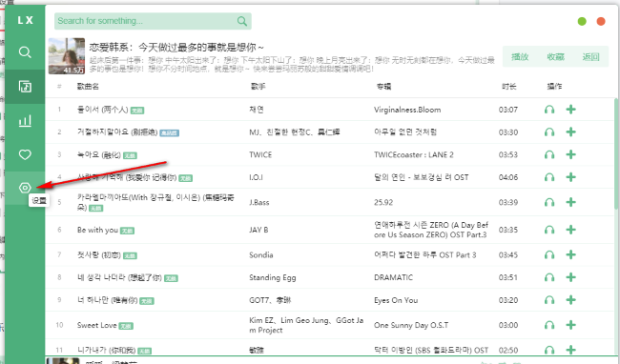Viewport: 620px width, 364px height.
Task: Open the favorites heart sidebar icon
Action: point(25,154)
